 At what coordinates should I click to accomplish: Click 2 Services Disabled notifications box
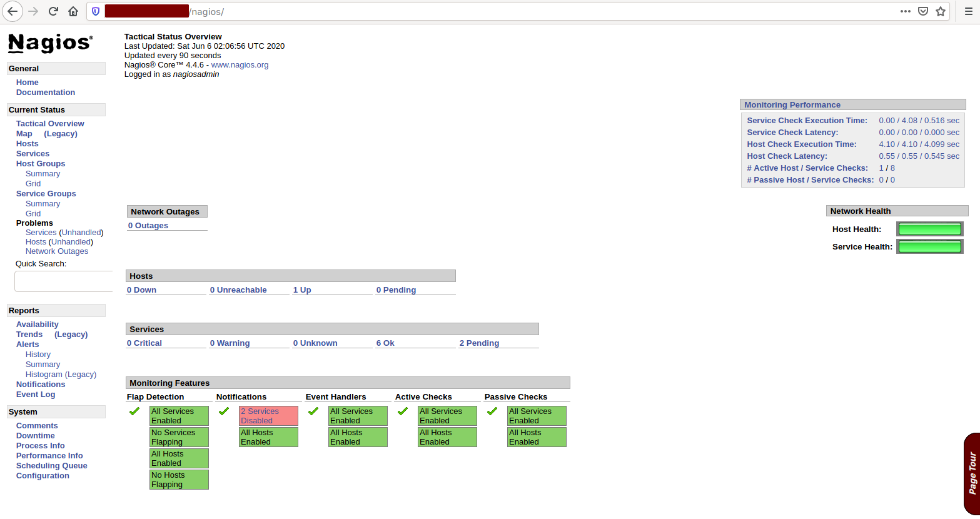click(x=269, y=416)
